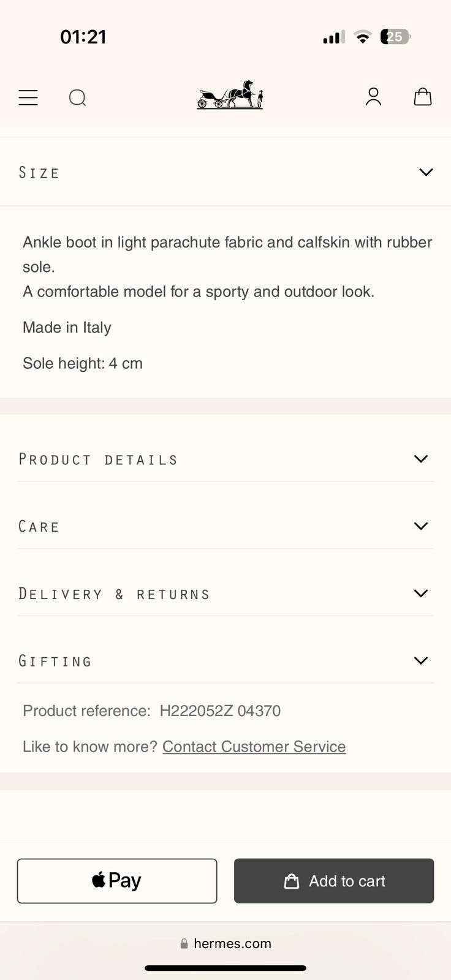Open the shopping bag icon
Screen dimensions: 451x980
point(423,97)
